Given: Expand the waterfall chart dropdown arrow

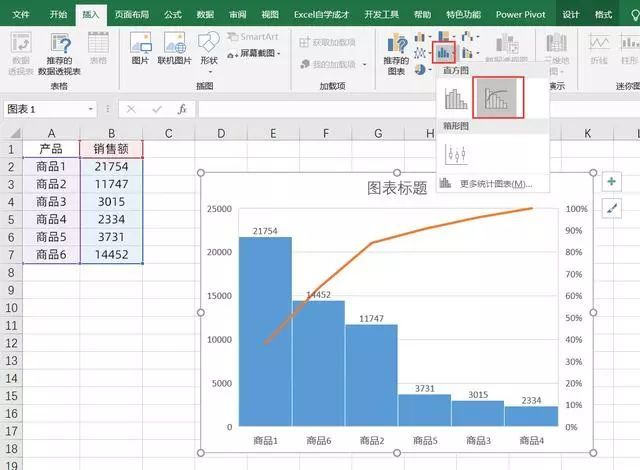Looking at the screenshot, I should (x=478, y=37).
